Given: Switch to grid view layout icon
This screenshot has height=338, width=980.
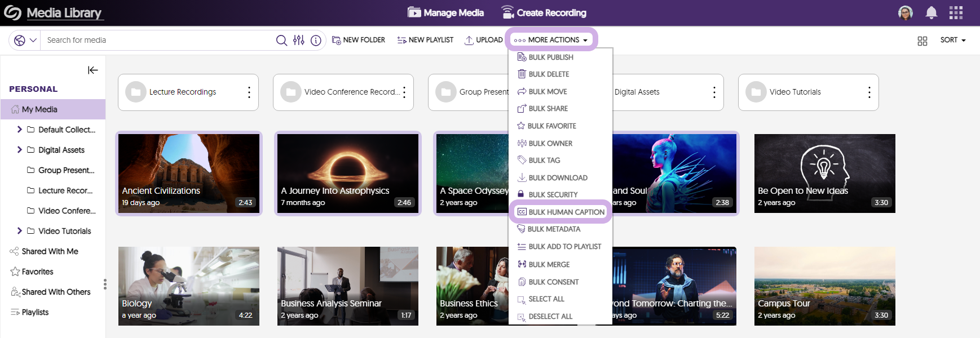Looking at the screenshot, I should click(922, 41).
